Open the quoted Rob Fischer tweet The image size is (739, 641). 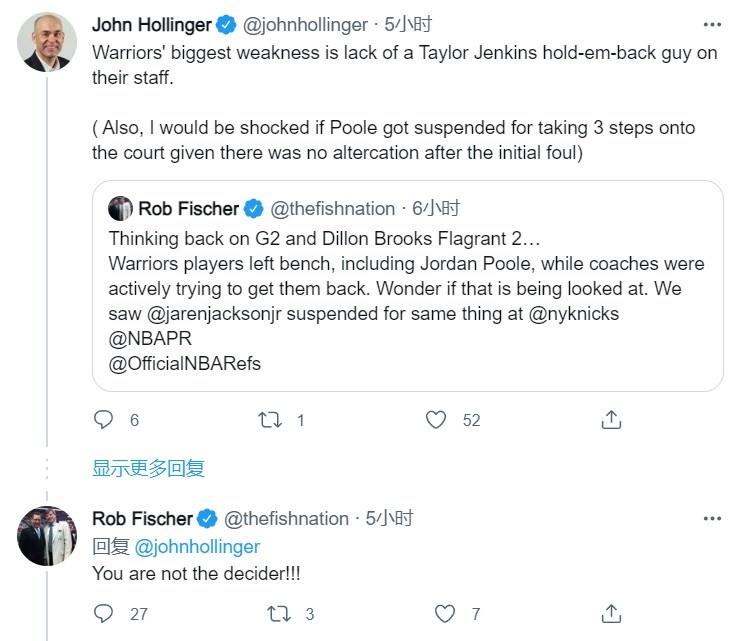coord(408,286)
